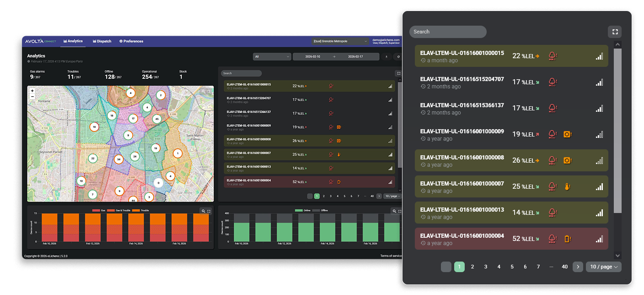Select map cluster marker showing 45

tap(157, 119)
